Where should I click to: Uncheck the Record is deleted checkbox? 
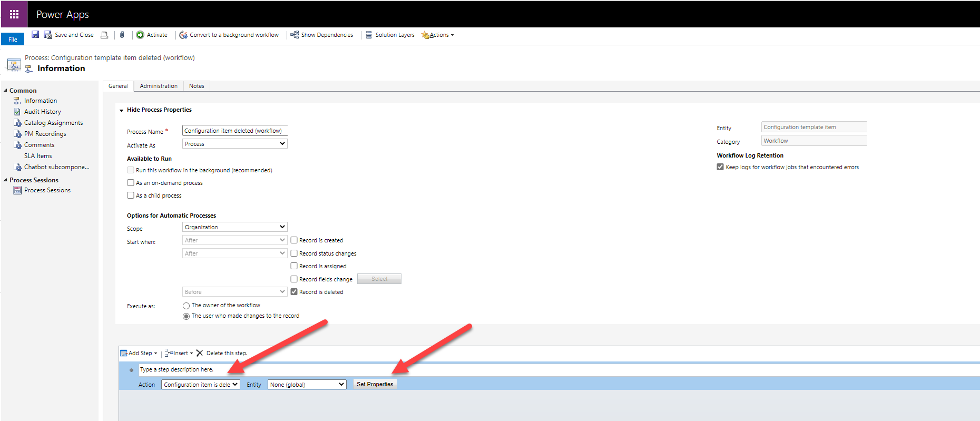[294, 292]
